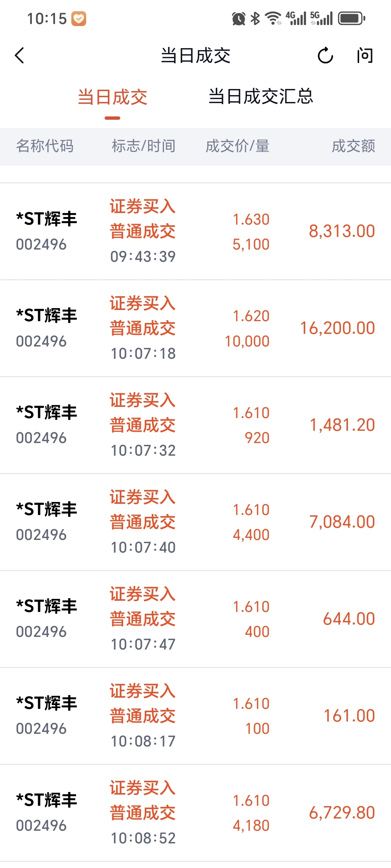Tap the 成交价/量 column header
The image size is (391, 868).
tap(237, 146)
